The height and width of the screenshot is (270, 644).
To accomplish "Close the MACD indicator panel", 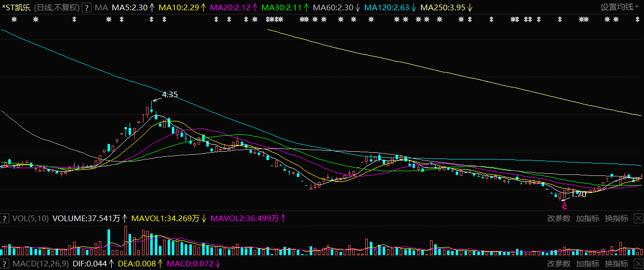I will (638, 264).
